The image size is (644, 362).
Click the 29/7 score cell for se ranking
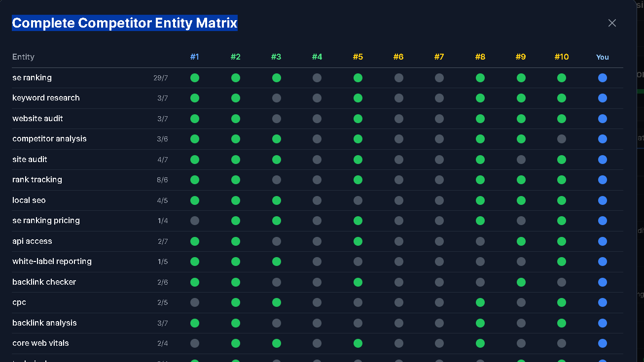tap(163, 77)
